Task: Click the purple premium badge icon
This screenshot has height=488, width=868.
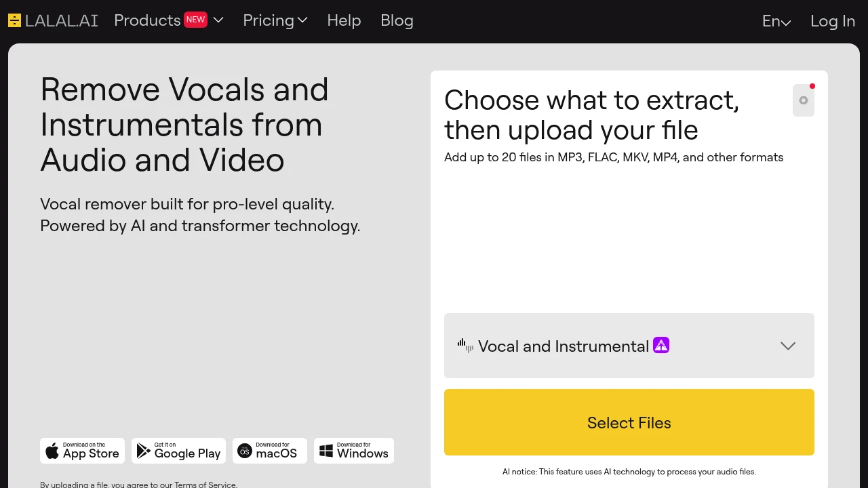Action: pos(661,346)
